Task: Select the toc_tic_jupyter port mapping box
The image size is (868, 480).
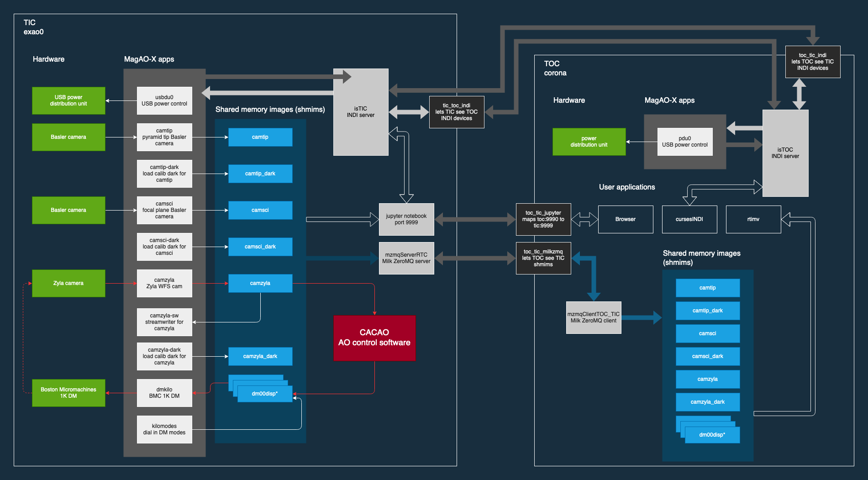Action: click(x=543, y=219)
